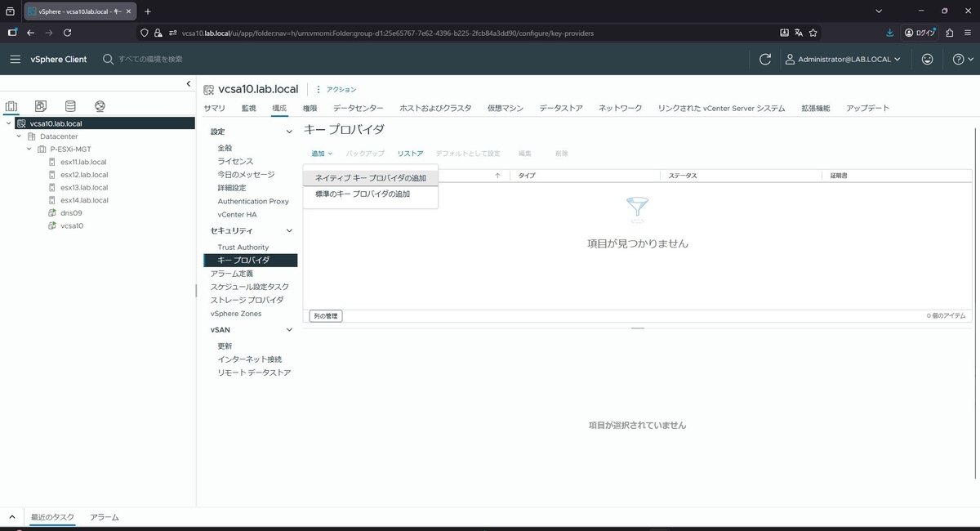Switch to the 監視 tab
The width and height of the screenshot is (980, 531).
pyautogui.click(x=249, y=108)
